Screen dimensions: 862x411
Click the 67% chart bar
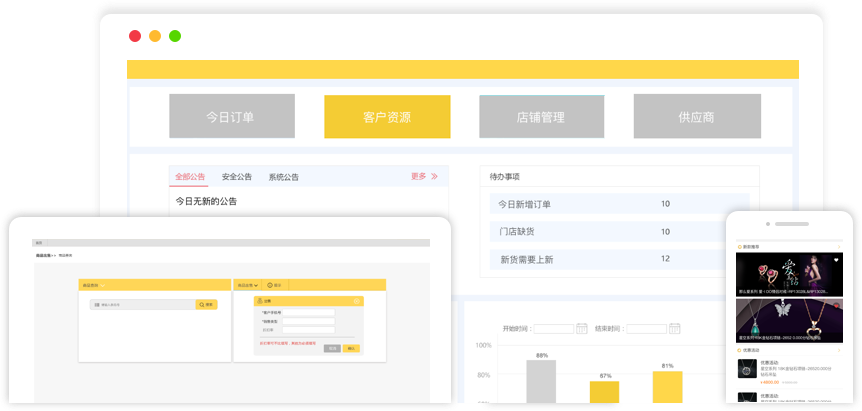coord(604,392)
